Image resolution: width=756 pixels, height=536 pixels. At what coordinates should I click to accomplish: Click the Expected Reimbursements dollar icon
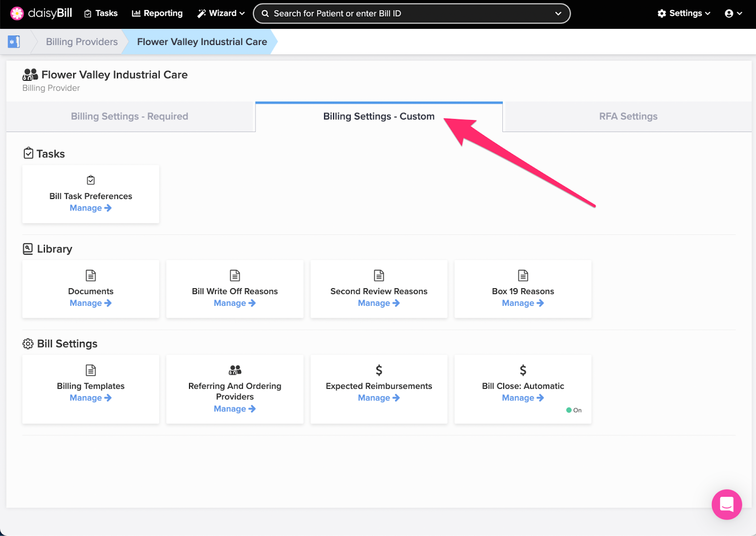click(379, 370)
